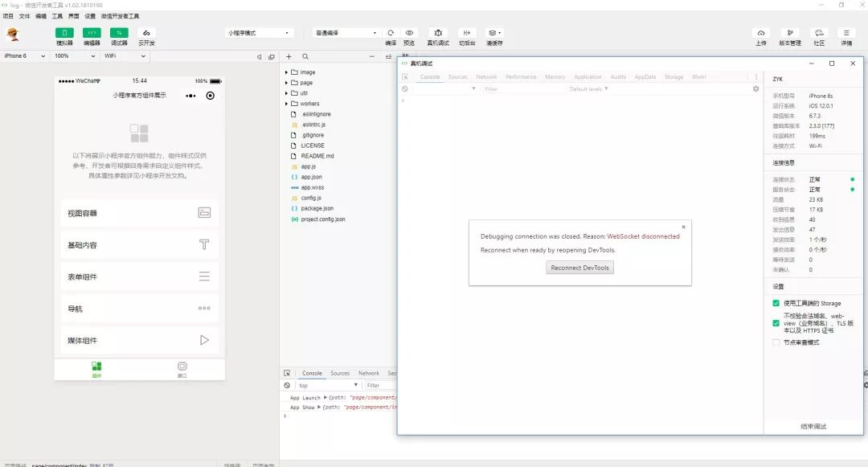Toggle 使用工具端的 Storage checkbox
The height and width of the screenshot is (467, 868).
(x=776, y=303)
